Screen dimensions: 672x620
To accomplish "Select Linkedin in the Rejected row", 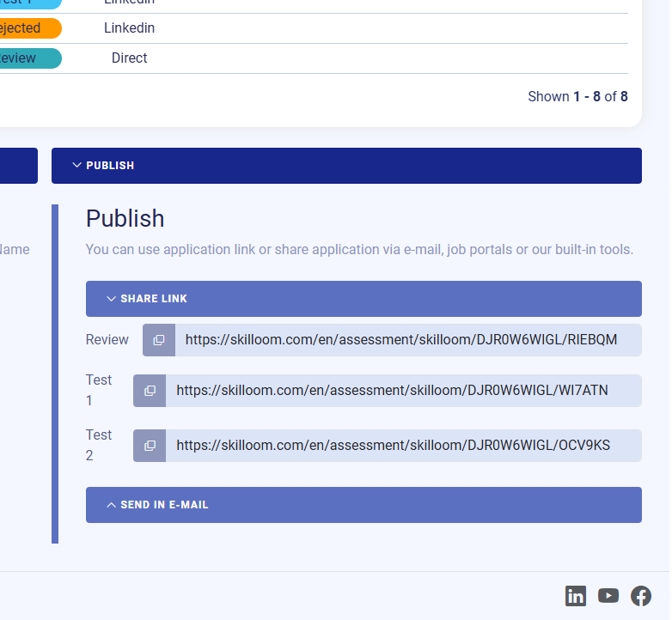I will [129, 28].
